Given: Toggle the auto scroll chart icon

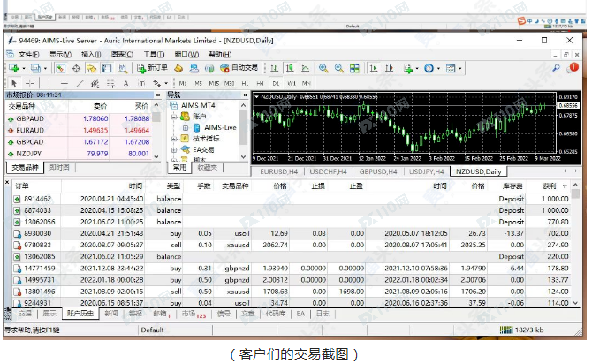Looking at the screenshot, I should (x=374, y=68).
